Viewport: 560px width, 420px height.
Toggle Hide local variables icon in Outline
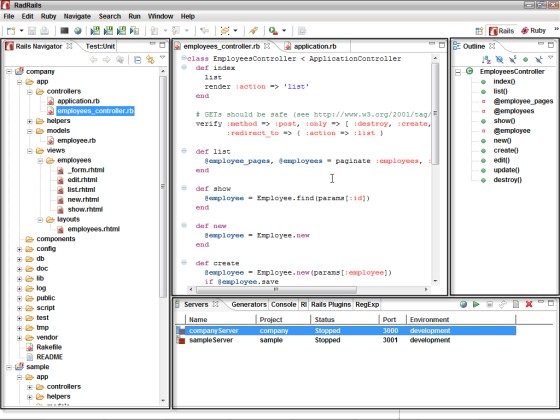[539, 60]
